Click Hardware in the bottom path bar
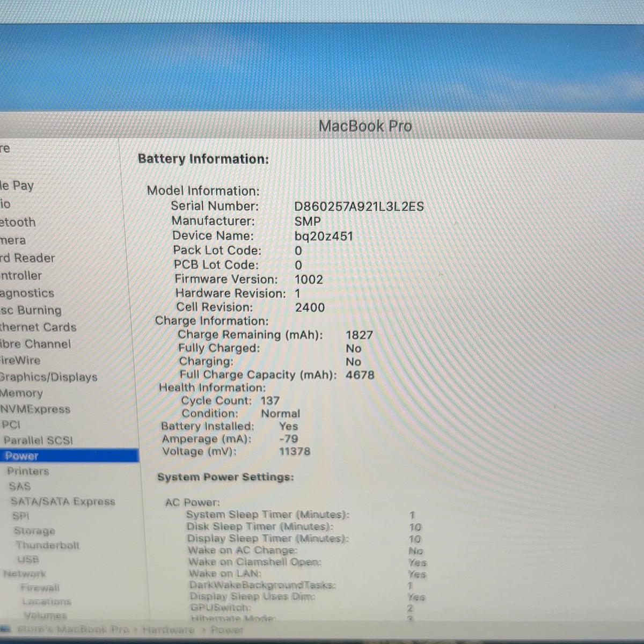The image size is (644, 644). point(169,630)
